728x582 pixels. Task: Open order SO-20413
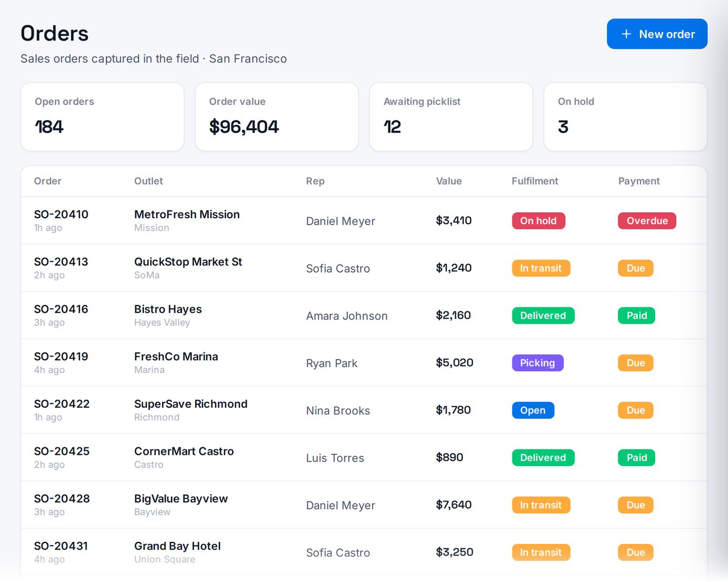click(61, 262)
